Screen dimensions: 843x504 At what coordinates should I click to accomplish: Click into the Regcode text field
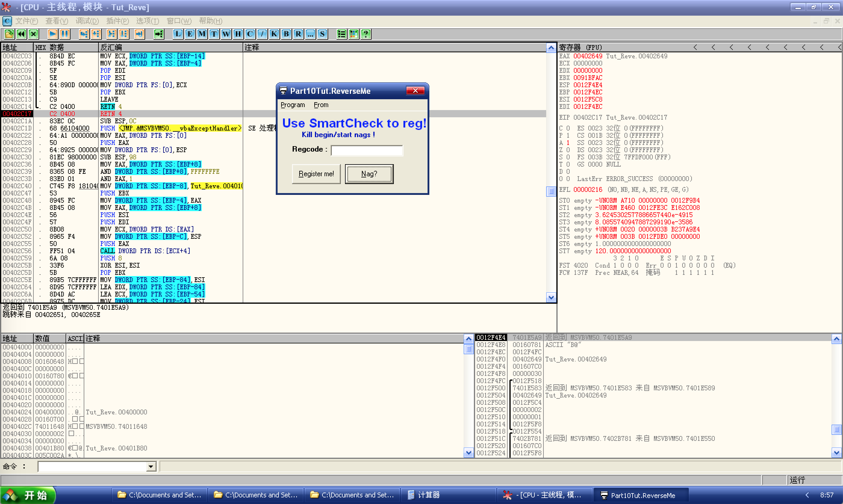pyautogui.click(x=366, y=150)
